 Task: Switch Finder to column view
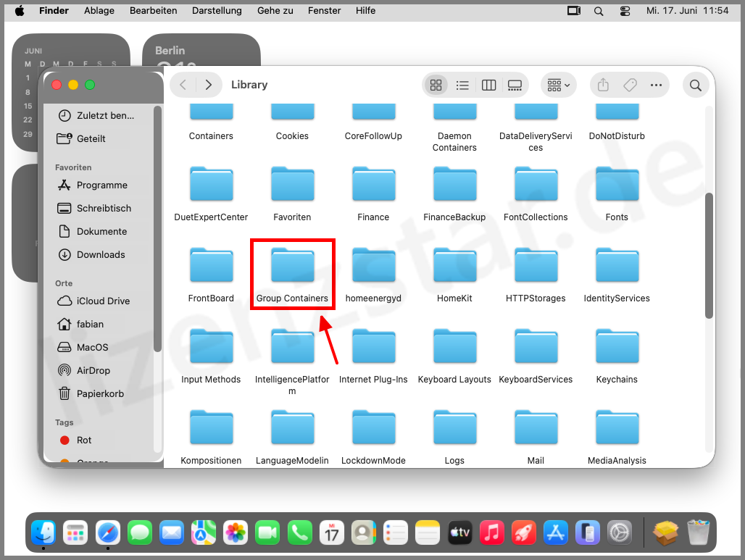click(488, 85)
